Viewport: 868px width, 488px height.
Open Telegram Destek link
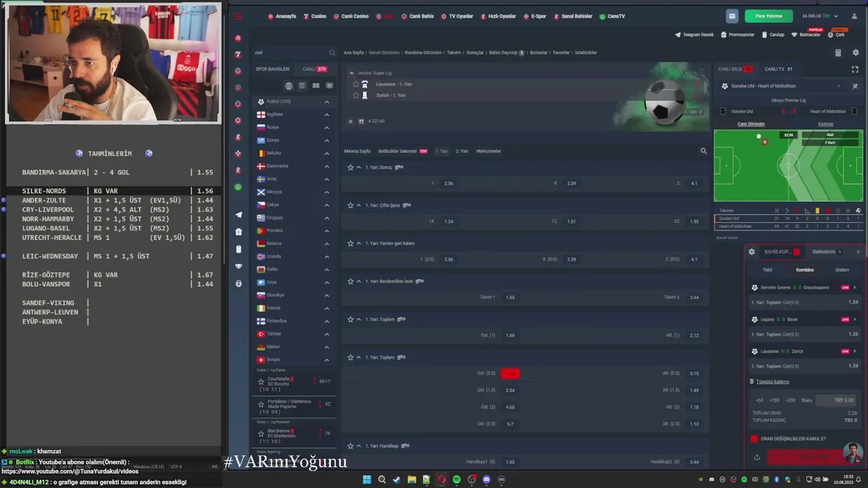pyautogui.click(x=694, y=35)
